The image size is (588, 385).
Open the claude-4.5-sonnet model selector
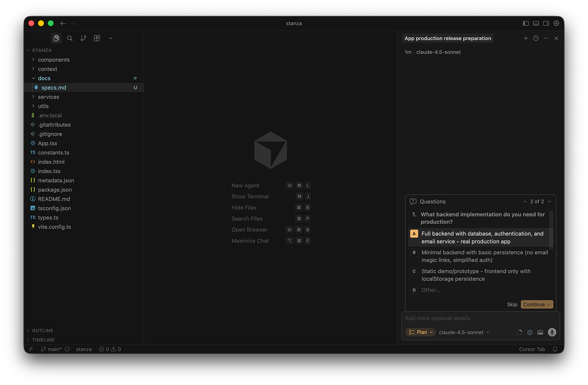(x=464, y=332)
